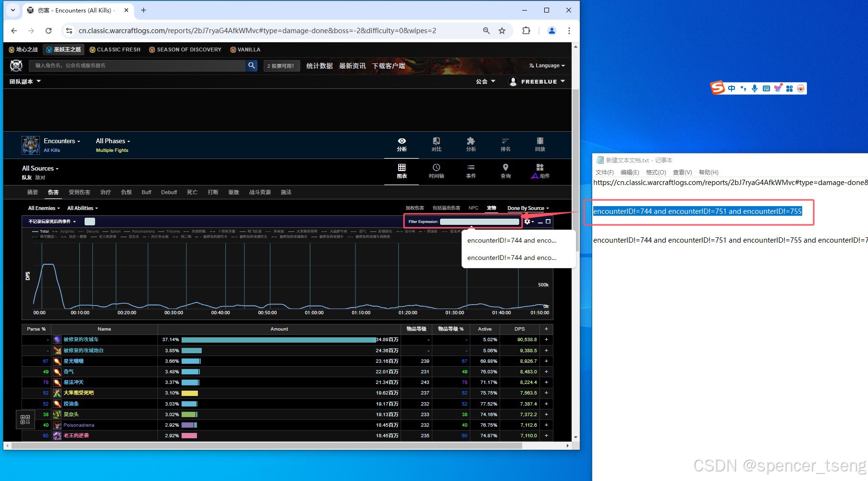This screenshot has width=868, height=481.
Task: Click the 大笨熊受死吧 yellow damage bar
Action: [190, 393]
